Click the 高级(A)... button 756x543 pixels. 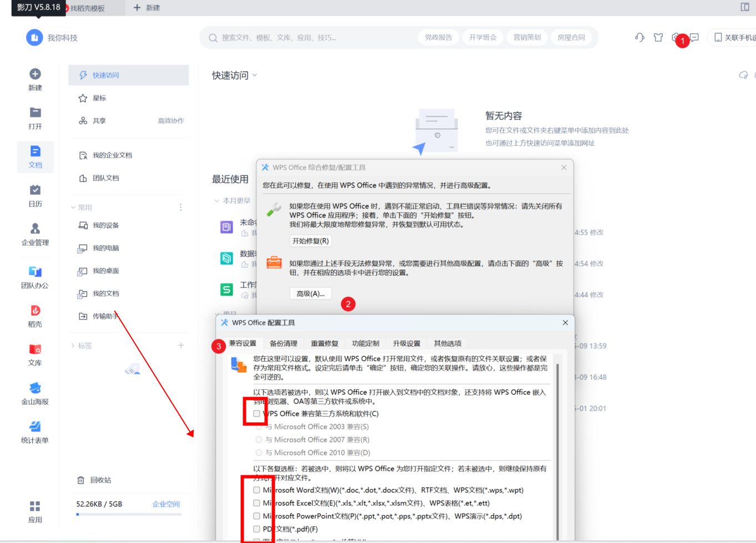[x=311, y=294]
